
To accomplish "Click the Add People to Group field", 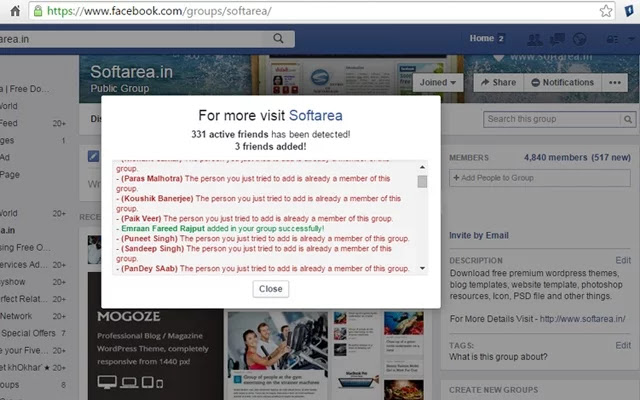I will click(x=540, y=178).
